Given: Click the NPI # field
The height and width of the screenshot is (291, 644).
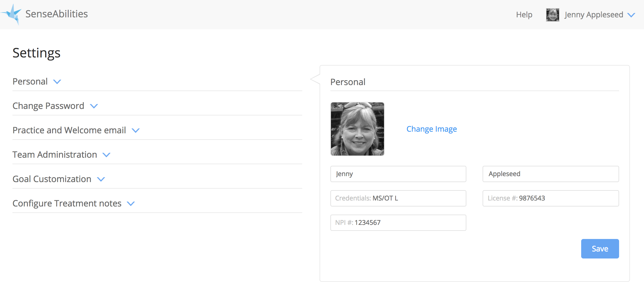Looking at the screenshot, I should [x=398, y=223].
